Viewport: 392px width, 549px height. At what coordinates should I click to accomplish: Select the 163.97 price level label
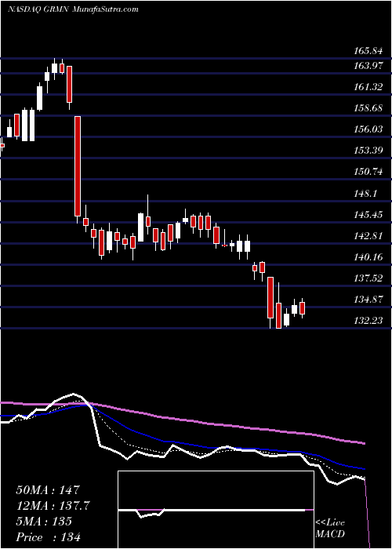click(x=367, y=65)
